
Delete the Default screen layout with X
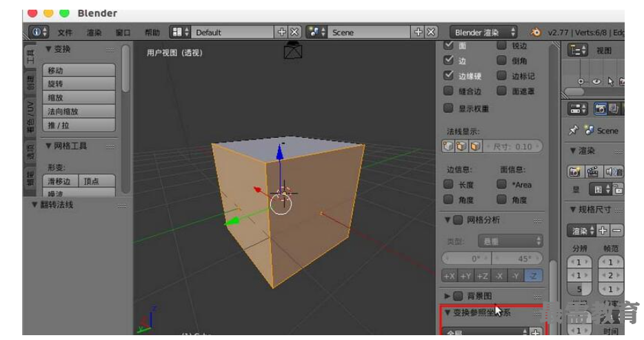pyautogui.click(x=295, y=32)
